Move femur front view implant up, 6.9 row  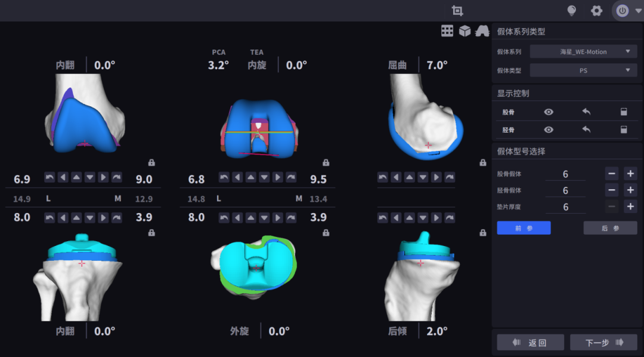click(x=76, y=177)
